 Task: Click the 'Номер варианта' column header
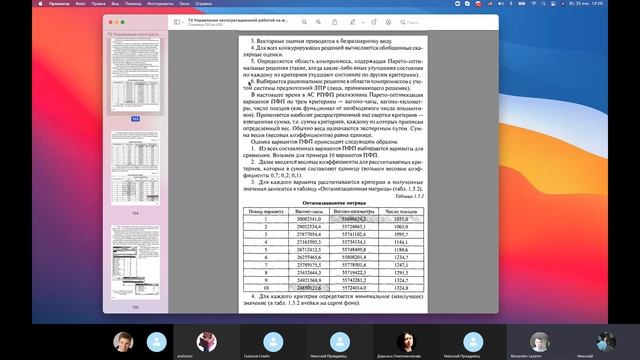click(266, 211)
